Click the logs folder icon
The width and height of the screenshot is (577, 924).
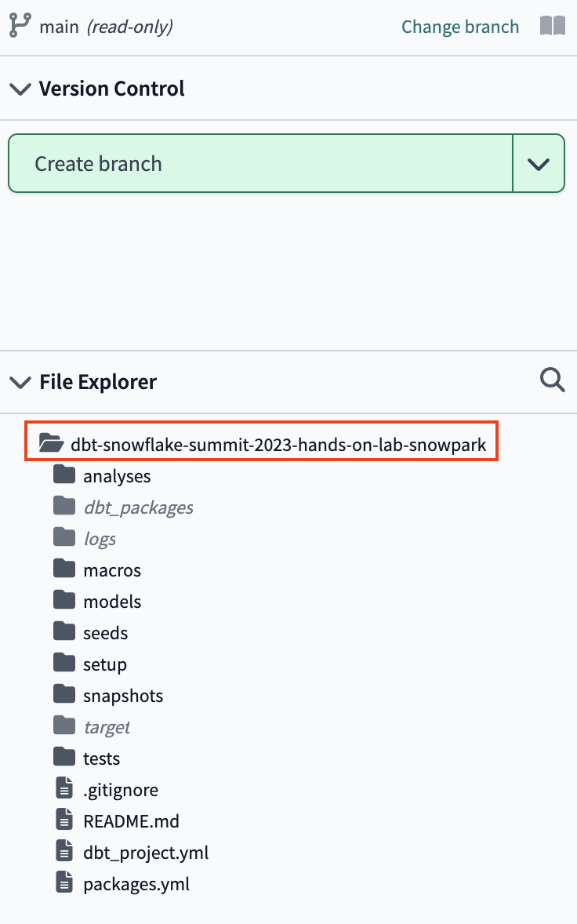click(x=64, y=537)
